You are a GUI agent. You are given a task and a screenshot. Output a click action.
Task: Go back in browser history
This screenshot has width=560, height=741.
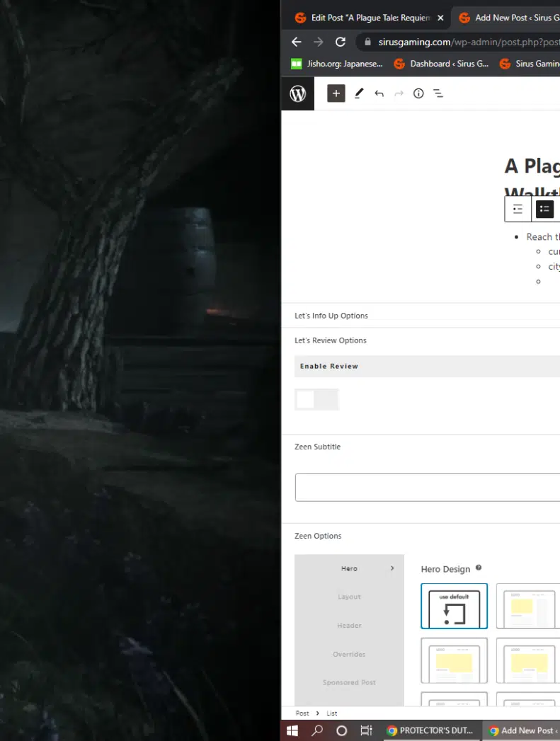pyautogui.click(x=297, y=42)
